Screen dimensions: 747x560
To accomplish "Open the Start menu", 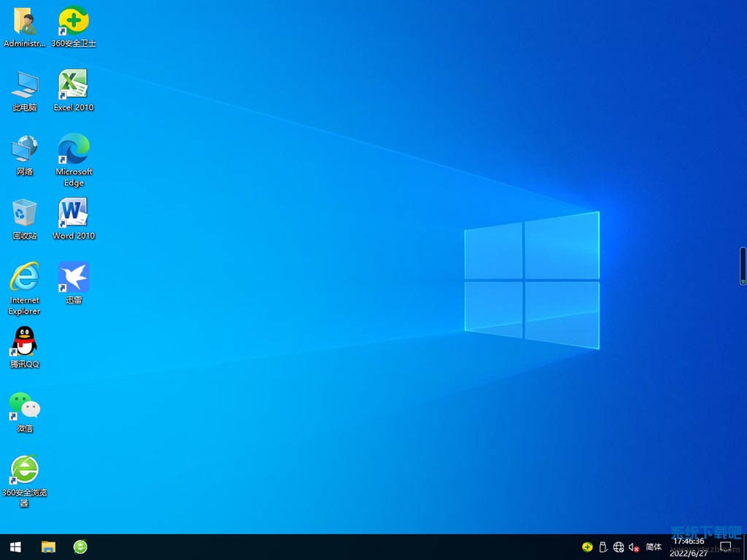I will [14, 547].
